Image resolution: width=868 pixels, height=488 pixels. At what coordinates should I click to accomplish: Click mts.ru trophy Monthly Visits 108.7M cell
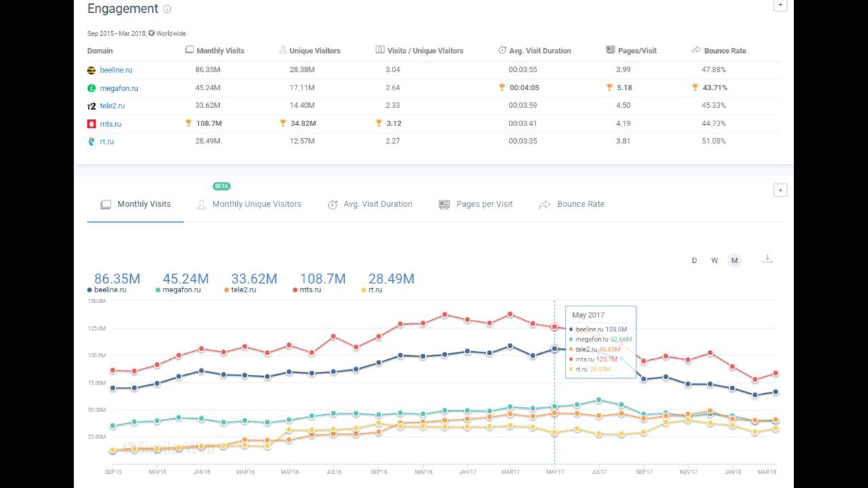click(x=203, y=124)
